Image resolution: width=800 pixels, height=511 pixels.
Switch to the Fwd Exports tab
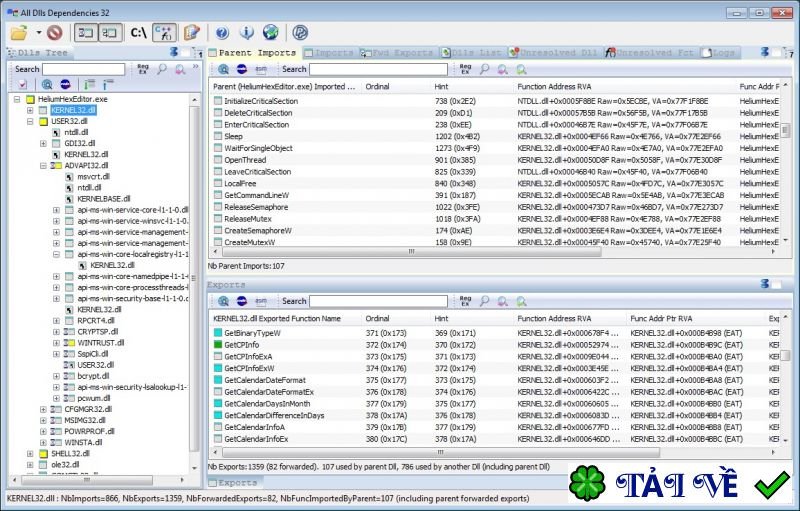coord(397,53)
